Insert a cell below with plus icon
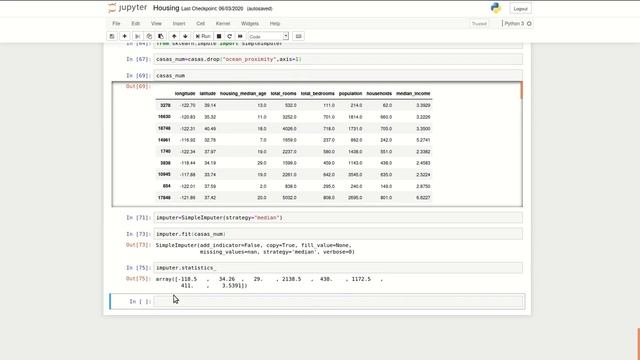The image size is (640, 360). (x=124, y=36)
